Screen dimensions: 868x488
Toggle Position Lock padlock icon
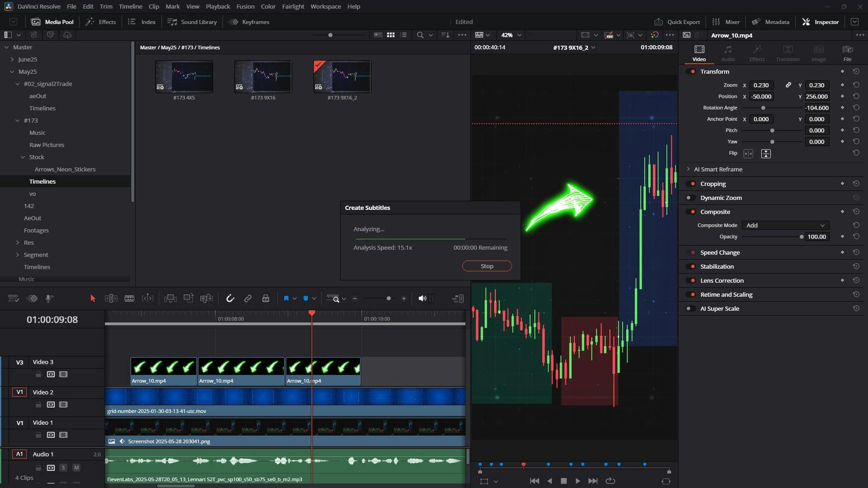click(x=266, y=298)
